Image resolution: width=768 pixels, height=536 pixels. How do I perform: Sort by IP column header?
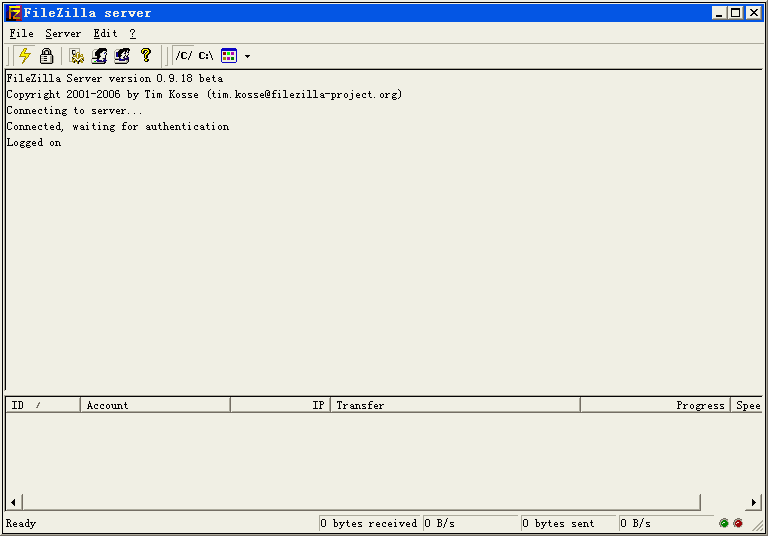[x=280, y=405]
